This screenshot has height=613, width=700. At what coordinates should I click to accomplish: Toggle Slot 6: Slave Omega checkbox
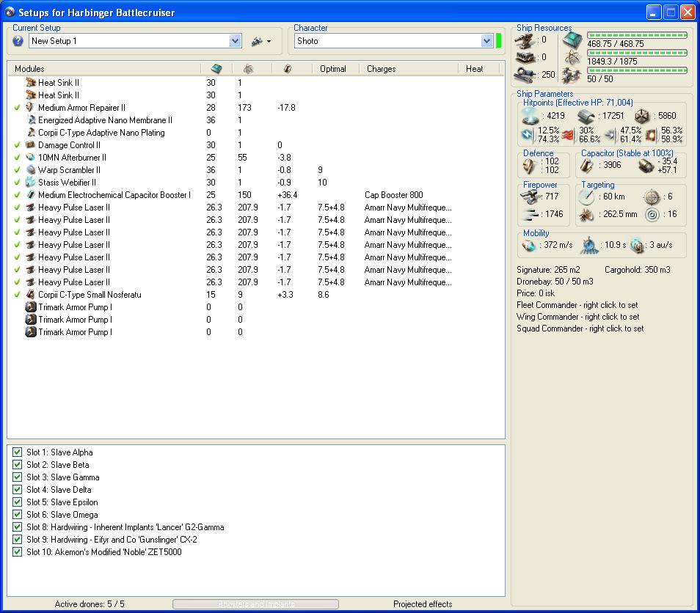[18, 515]
